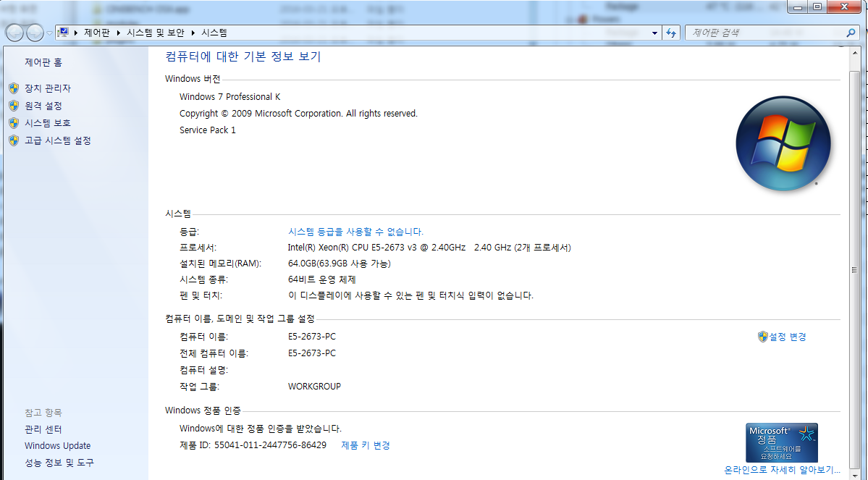Click the Intel Xeon E5-2673 v3 processor value
The width and height of the screenshot is (868, 480).
pos(429,248)
